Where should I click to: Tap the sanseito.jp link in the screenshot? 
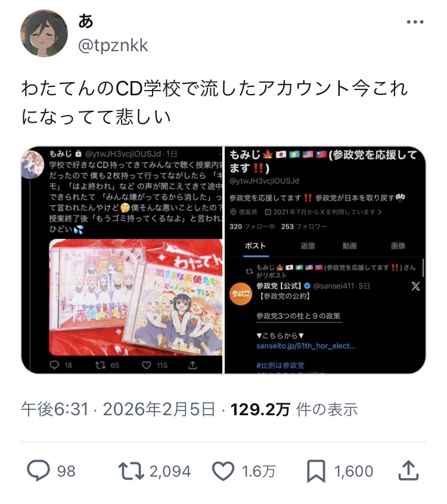[x=306, y=346]
